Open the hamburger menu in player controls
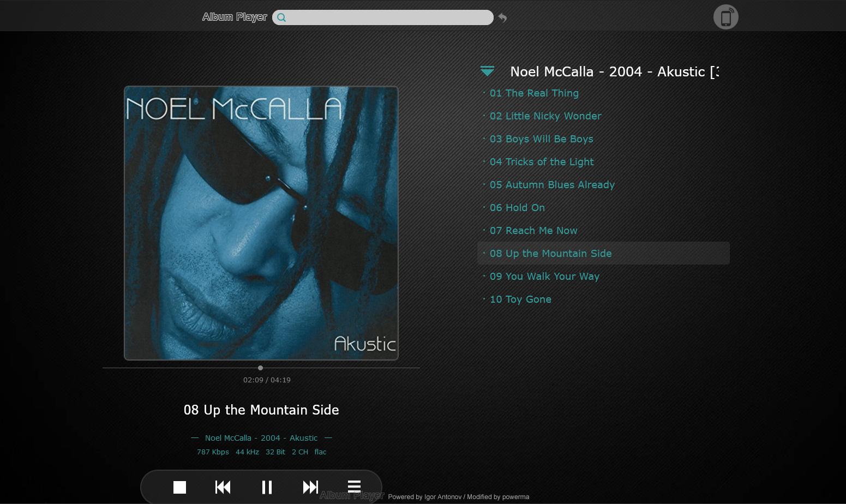The image size is (846, 504). pos(354,485)
